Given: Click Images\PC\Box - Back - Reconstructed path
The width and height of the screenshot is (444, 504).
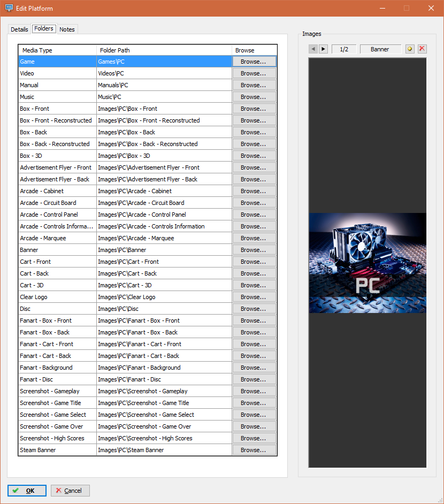Looking at the screenshot, I should [164, 144].
